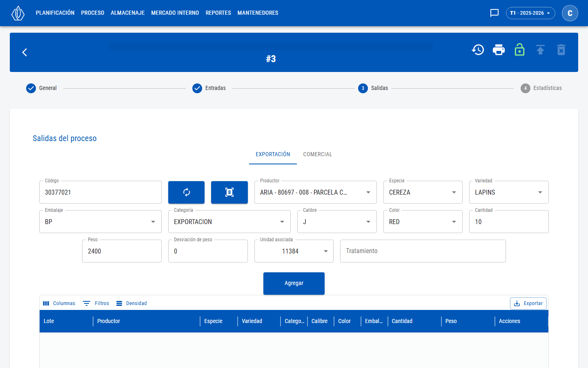Open the chat messages icon
This screenshot has width=588, height=368.
(x=494, y=13)
